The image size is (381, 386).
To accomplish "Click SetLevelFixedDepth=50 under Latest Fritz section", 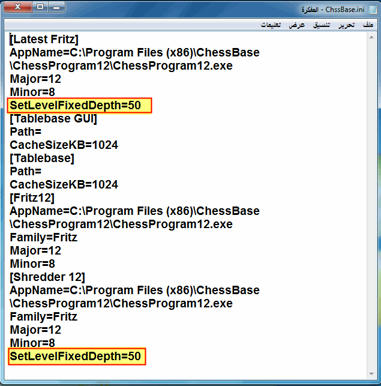I will (75, 105).
